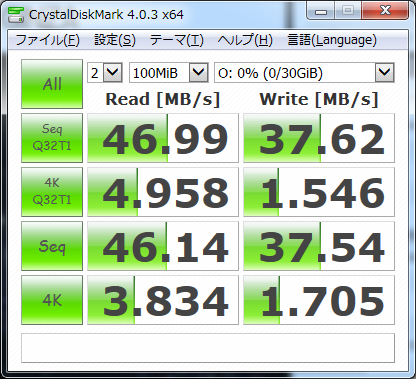Click the CrystalDiskMark title bar app icon

[16, 14]
